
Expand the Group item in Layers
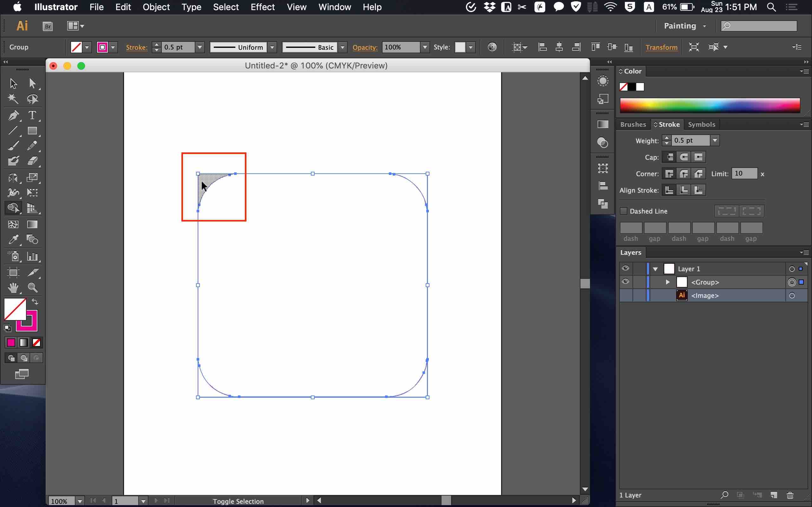[667, 282]
